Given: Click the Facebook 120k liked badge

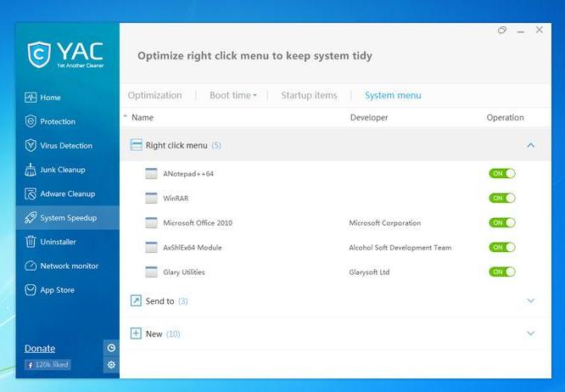Looking at the screenshot, I should coord(48,365).
